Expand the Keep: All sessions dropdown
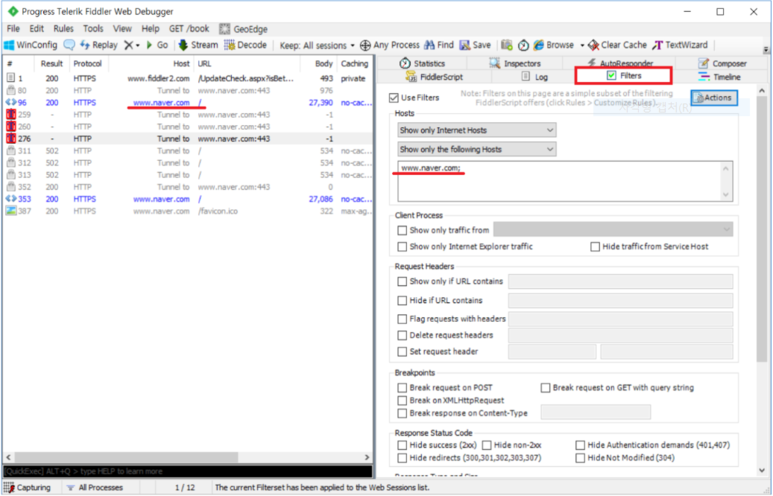Image resolution: width=773 pixels, height=496 pixels. [x=317, y=45]
